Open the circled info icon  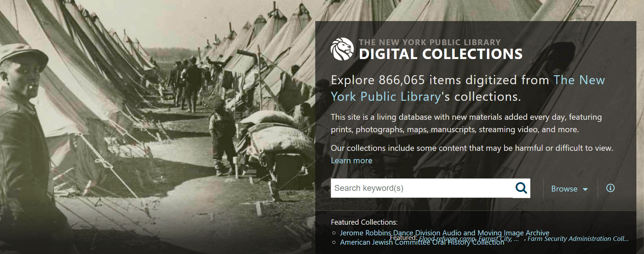tap(610, 188)
